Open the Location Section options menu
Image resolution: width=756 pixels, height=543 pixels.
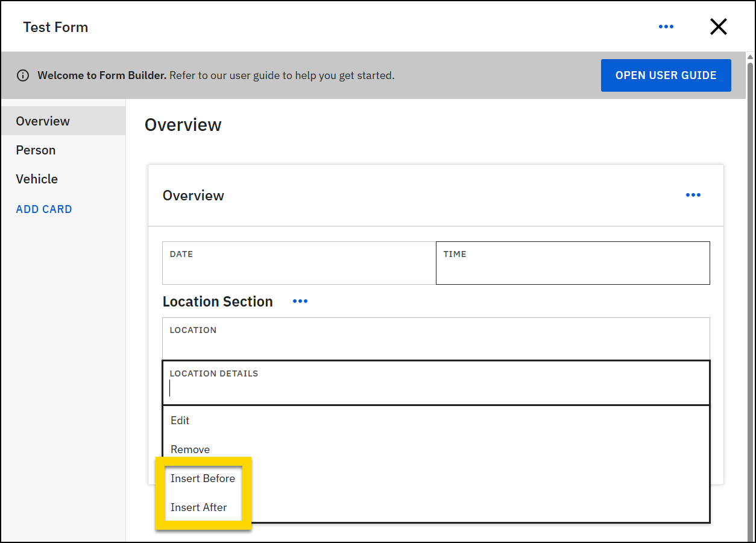[x=300, y=301]
